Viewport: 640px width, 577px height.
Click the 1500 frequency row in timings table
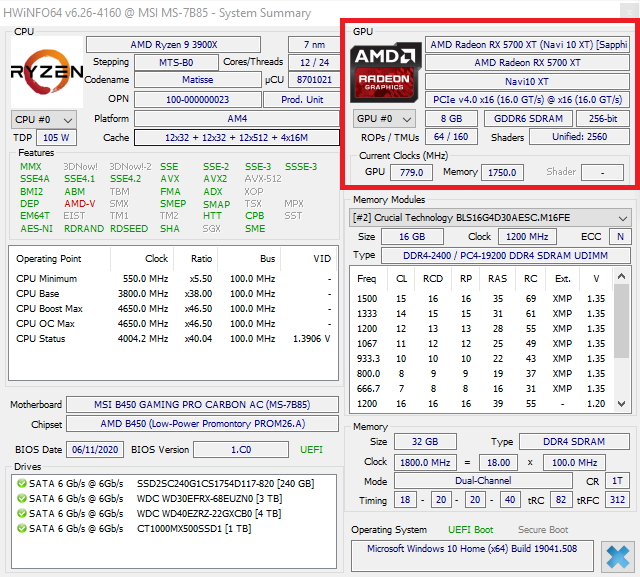click(481, 299)
